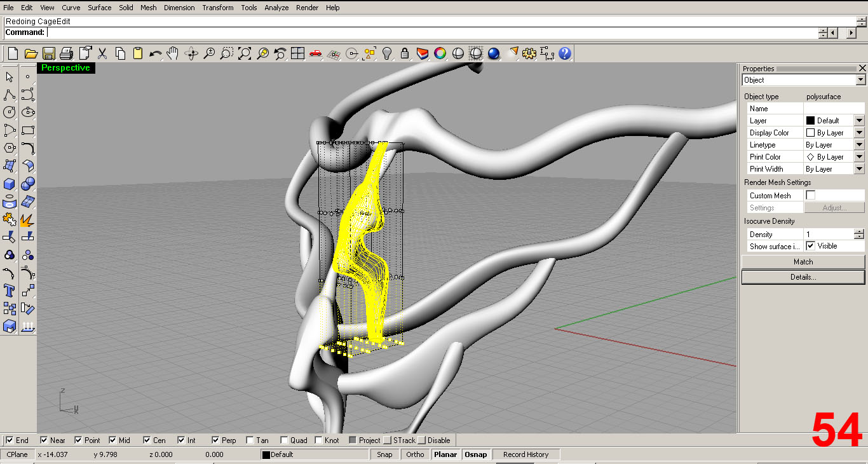The height and width of the screenshot is (464, 868).
Task: Click the white Display Color swatch
Action: (x=810, y=132)
